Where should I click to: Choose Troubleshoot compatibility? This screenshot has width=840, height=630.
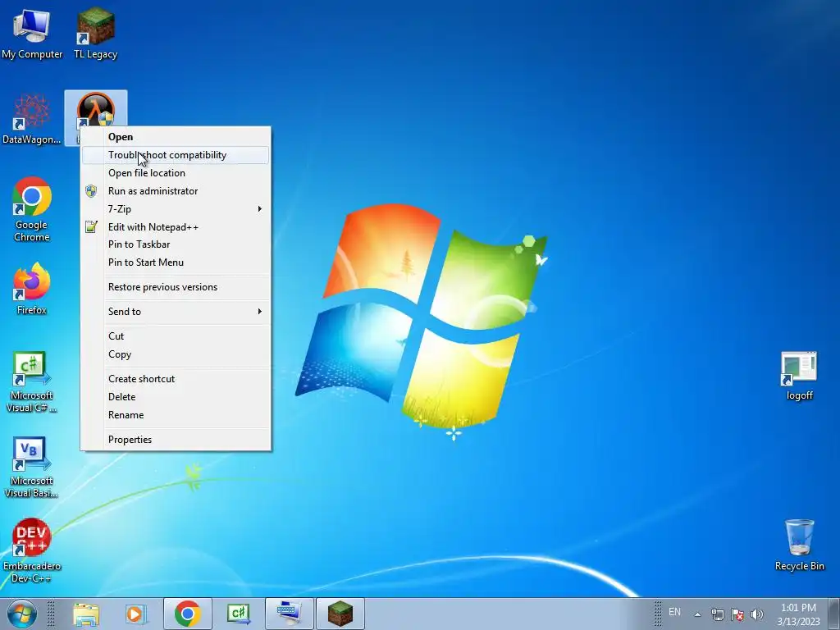176,155
